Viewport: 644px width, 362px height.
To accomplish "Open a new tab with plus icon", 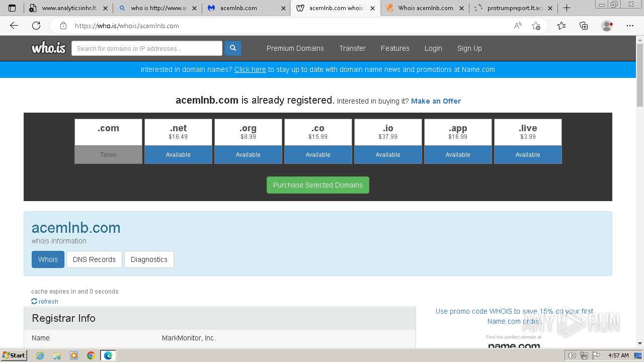I will click(x=567, y=8).
